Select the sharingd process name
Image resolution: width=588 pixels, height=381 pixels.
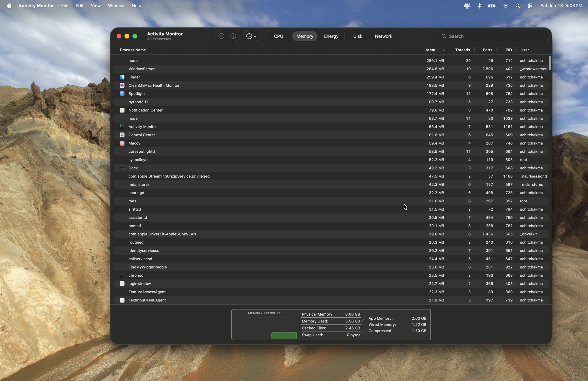(136, 193)
